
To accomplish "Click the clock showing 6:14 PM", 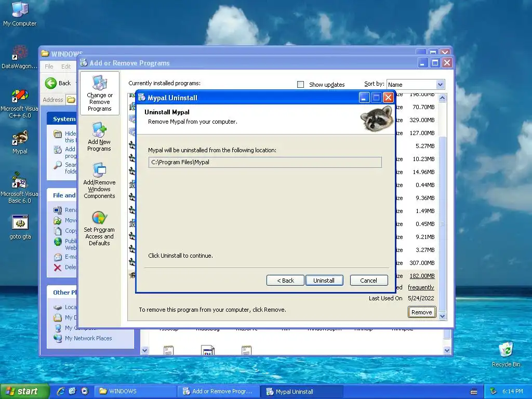I will 512,391.
